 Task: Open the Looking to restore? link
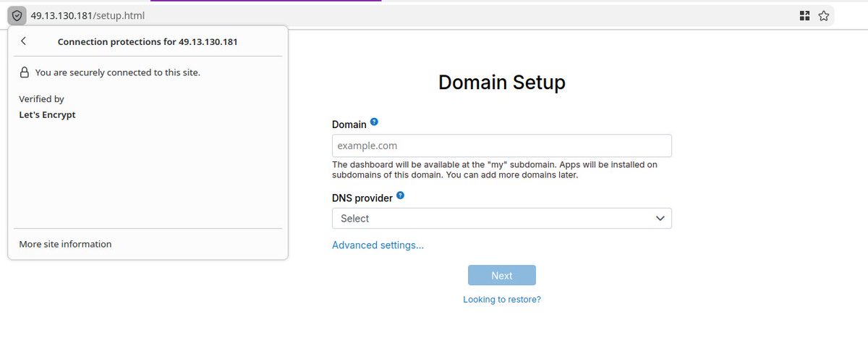pyautogui.click(x=501, y=299)
